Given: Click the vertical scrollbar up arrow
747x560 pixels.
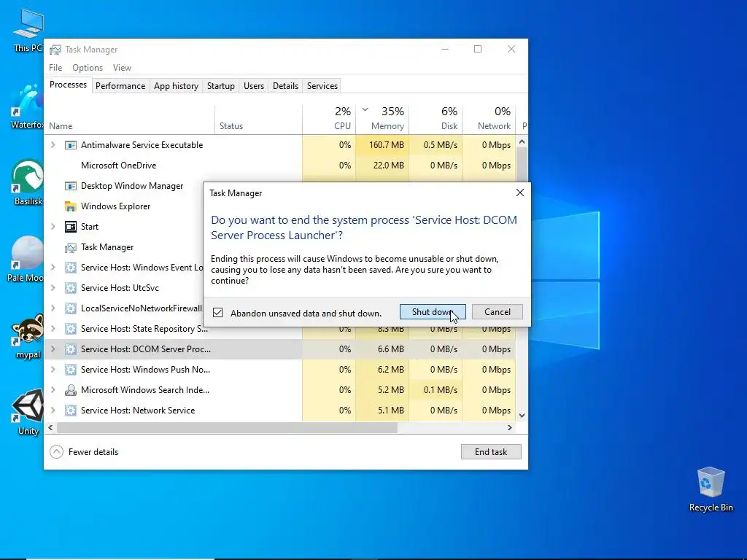Looking at the screenshot, I should point(522,141).
